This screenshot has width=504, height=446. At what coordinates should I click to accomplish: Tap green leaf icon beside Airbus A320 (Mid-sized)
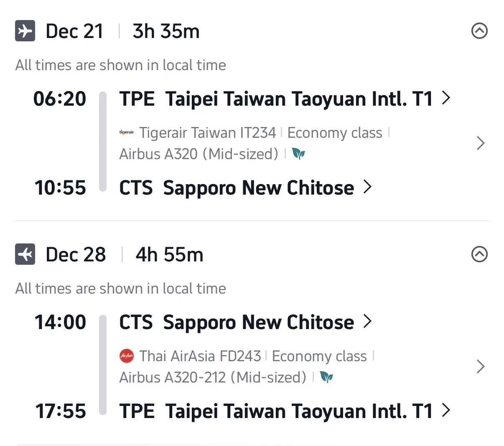[x=298, y=154]
